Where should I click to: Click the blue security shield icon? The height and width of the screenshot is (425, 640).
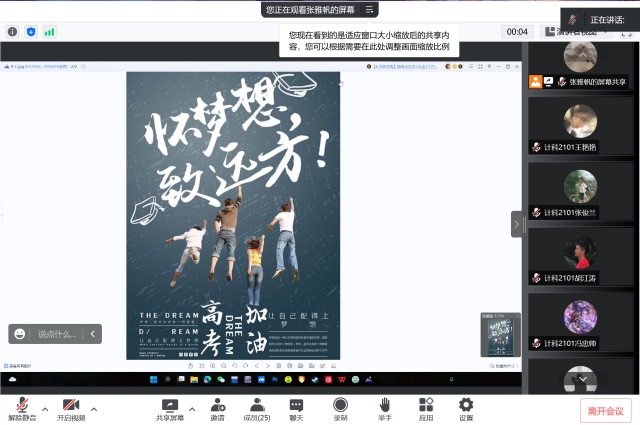click(x=31, y=31)
